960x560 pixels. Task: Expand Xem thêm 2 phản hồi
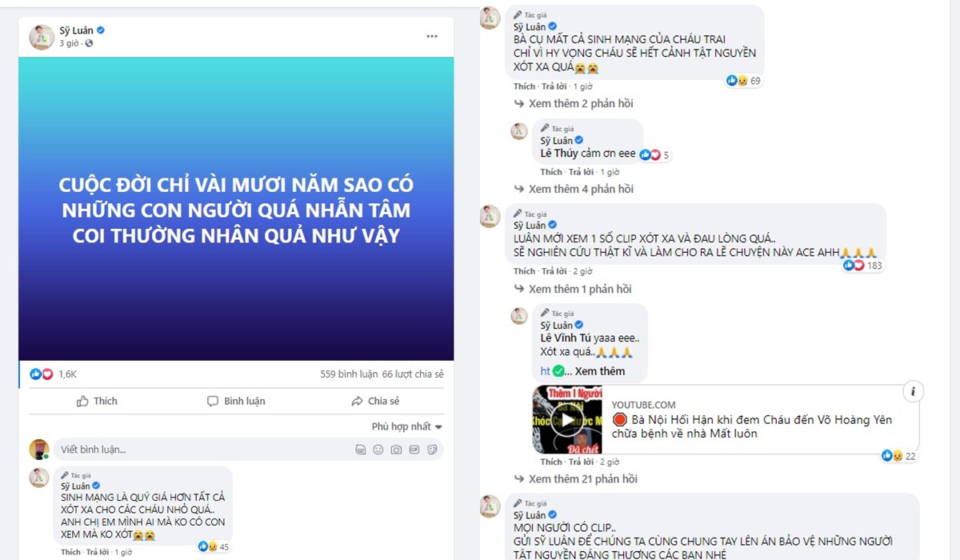pos(574,104)
